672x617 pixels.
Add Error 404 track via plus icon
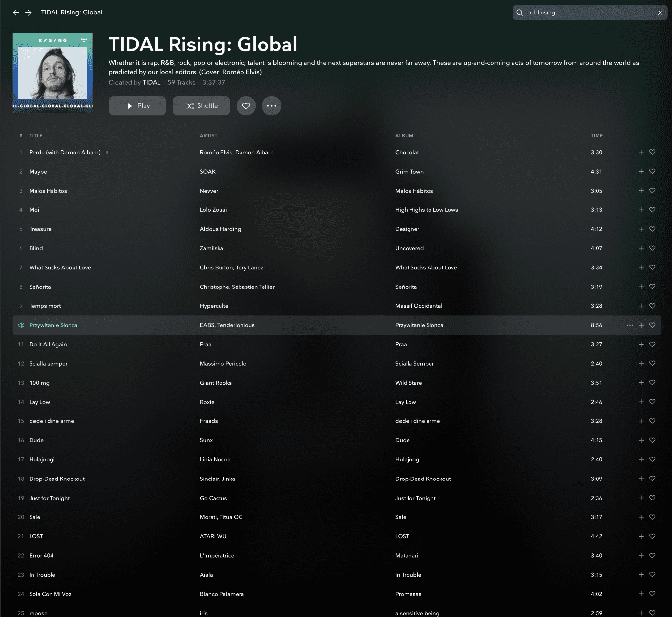click(x=641, y=556)
